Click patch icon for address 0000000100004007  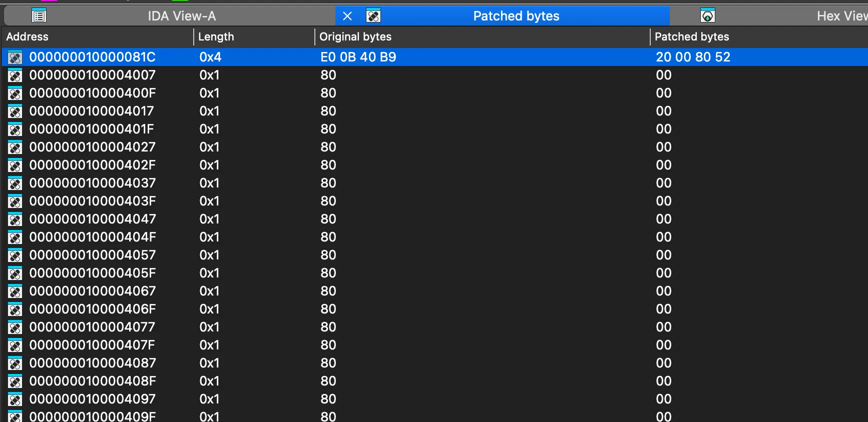15,75
